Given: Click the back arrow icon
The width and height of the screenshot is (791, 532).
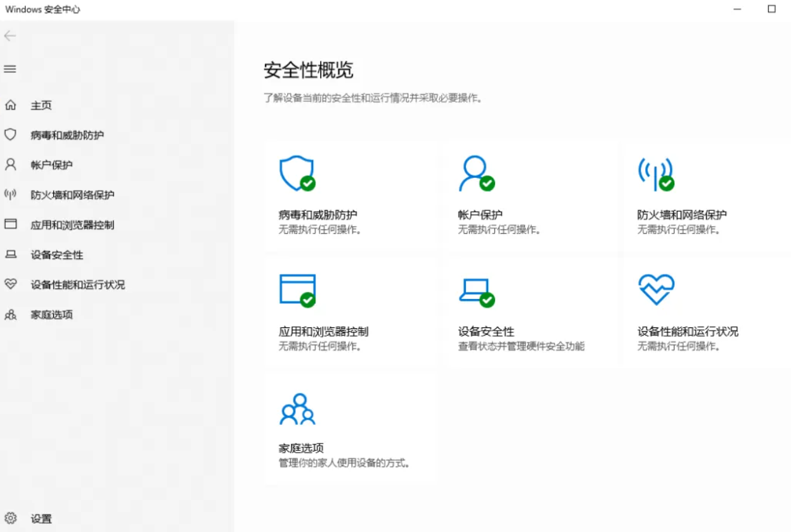Looking at the screenshot, I should point(10,36).
